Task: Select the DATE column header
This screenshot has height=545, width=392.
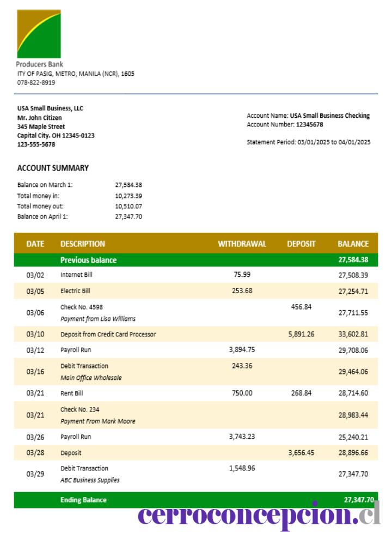Action: pos(35,244)
